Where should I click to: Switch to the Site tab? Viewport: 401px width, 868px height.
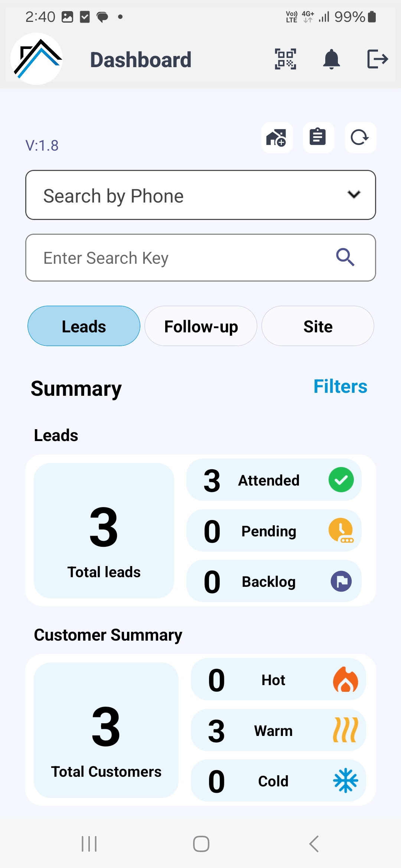click(x=318, y=326)
